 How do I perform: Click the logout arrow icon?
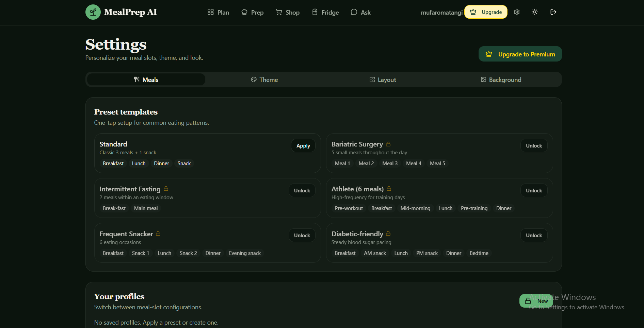click(553, 12)
